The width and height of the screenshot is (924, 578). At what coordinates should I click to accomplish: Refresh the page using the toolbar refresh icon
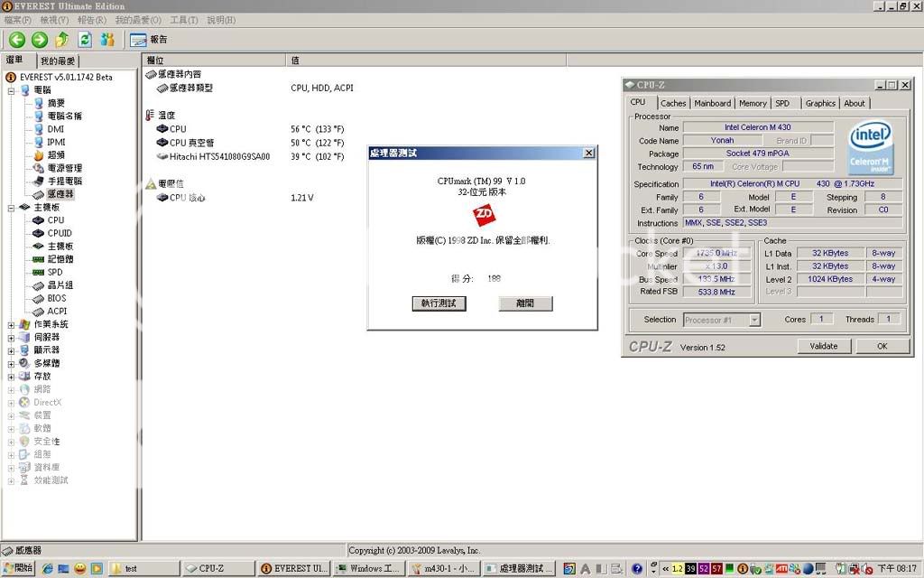tap(85, 40)
